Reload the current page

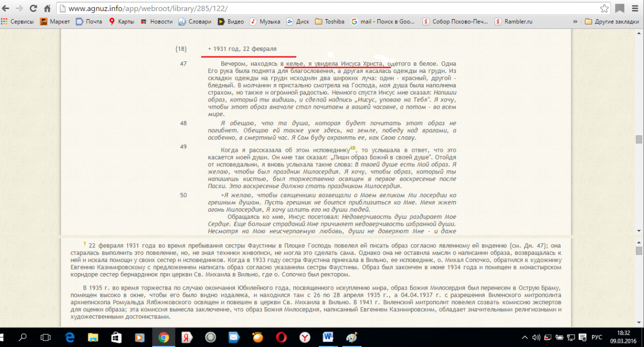coord(33,9)
